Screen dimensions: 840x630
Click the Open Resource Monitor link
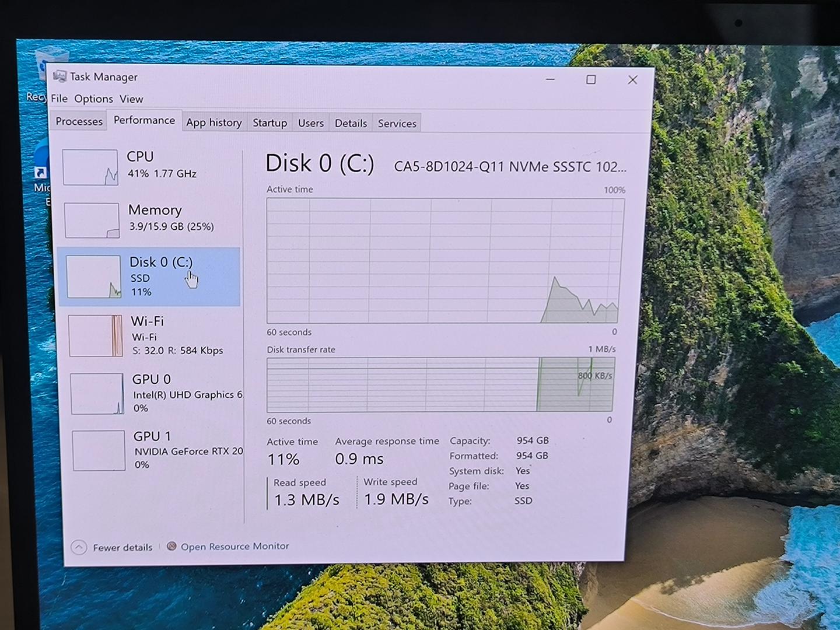(x=235, y=546)
